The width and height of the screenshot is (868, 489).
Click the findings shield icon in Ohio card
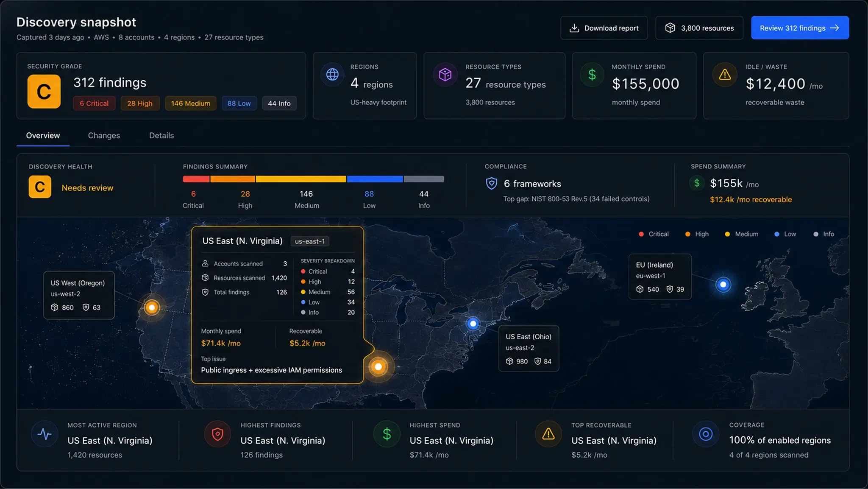pyautogui.click(x=537, y=361)
